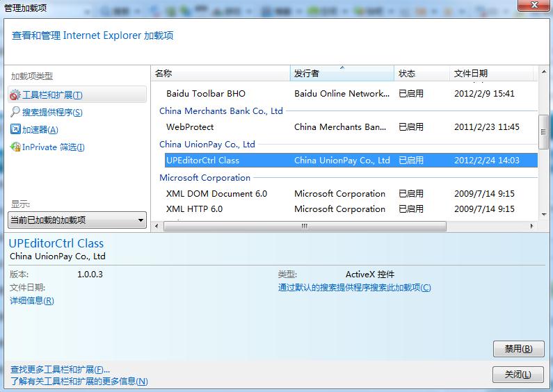This screenshot has height=392, width=553.
Task: Click the horizontal scrollbar right arrow
Action: pos(532,226)
